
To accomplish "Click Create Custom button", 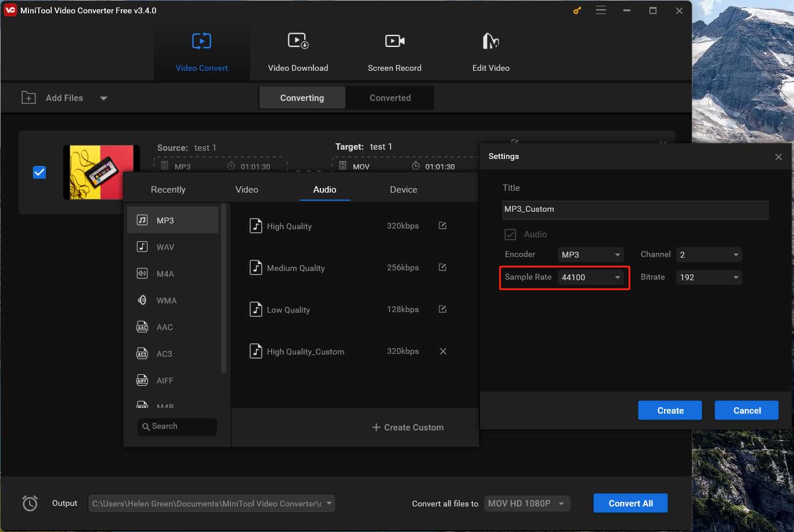I will 407,427.
